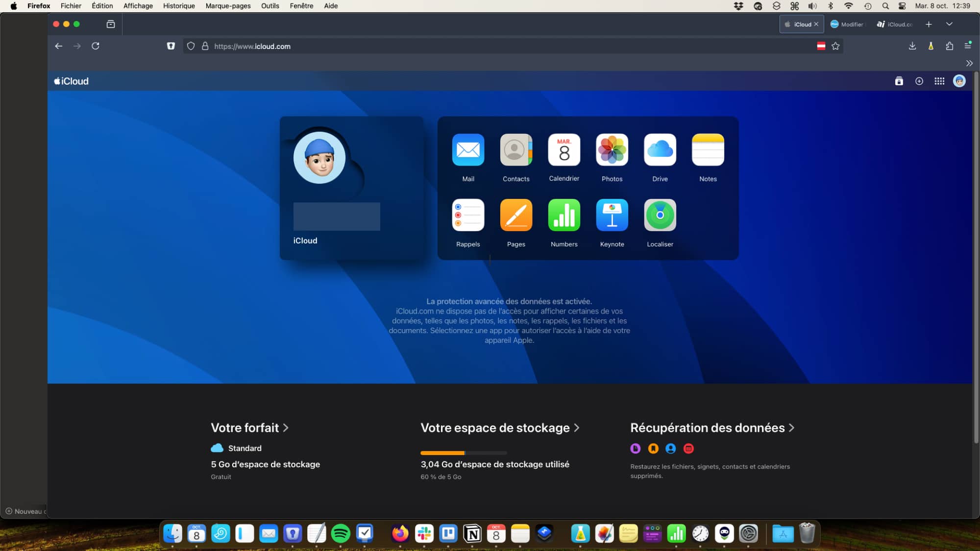Open Finder from the Dock
Screen dimensions: 980x551
tap(172, 533)
